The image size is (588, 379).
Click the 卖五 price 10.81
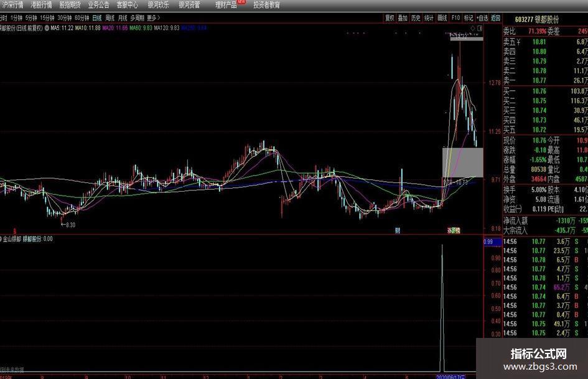[539, 42]
